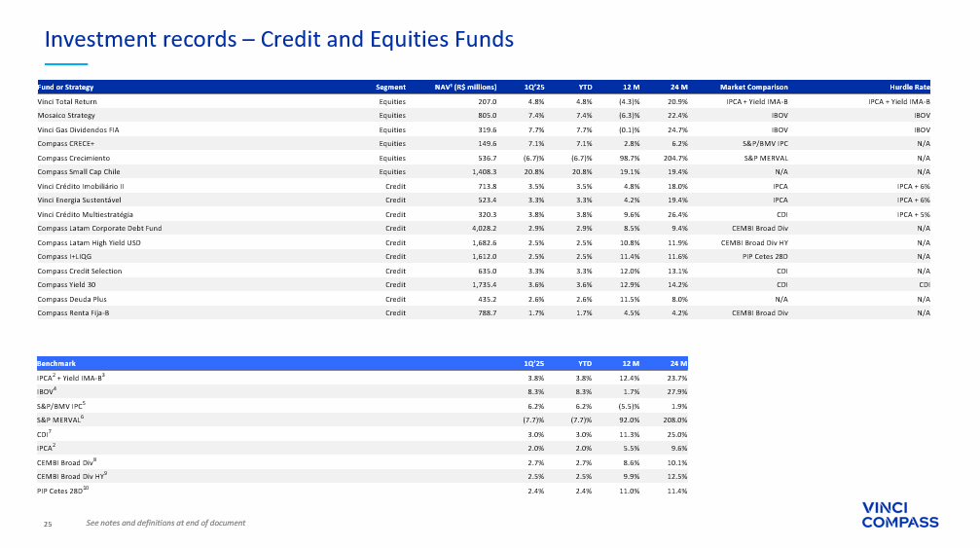Select 'S&P MERVAL' market comparison for Compass Crecimiento
This screenshot has height=548, width=980.
(766, 158)
